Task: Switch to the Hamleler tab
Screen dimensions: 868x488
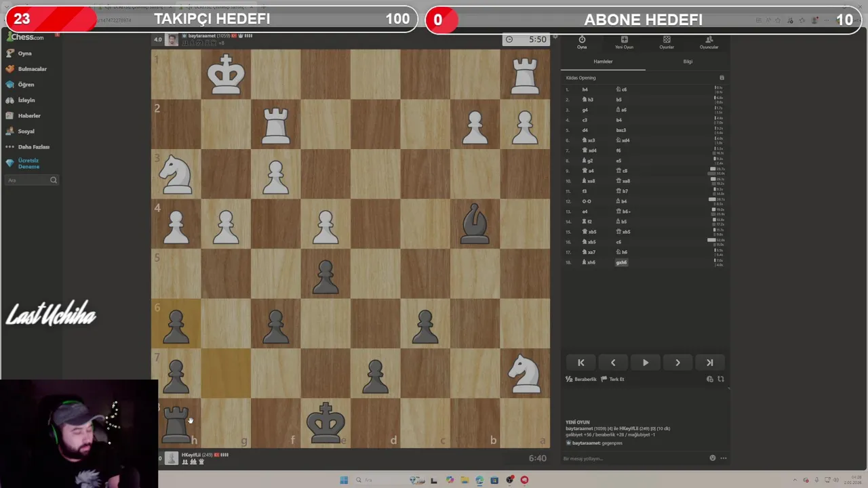Action: point(603,62)
